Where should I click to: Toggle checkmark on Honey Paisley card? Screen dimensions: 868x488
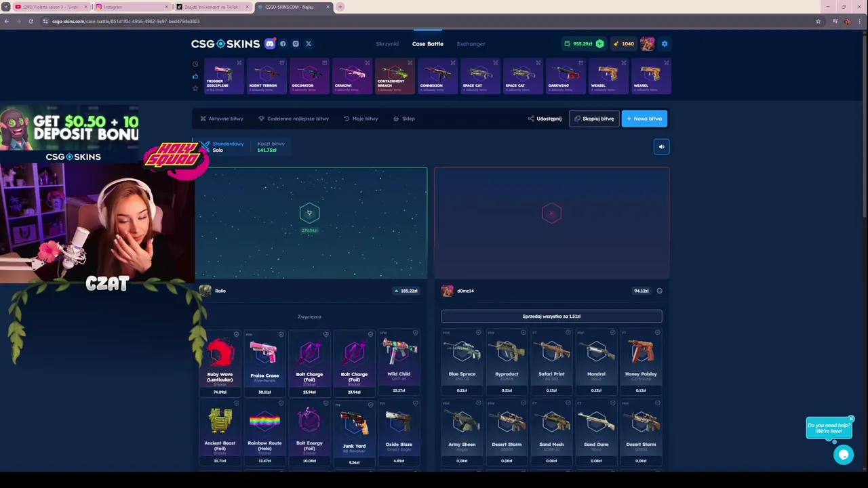(657, 333)
